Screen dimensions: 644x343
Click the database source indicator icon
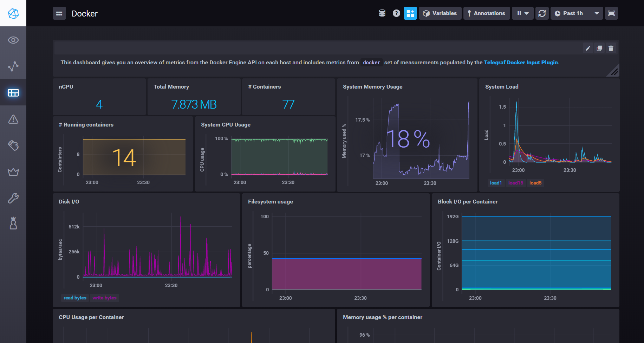point(382,13)
